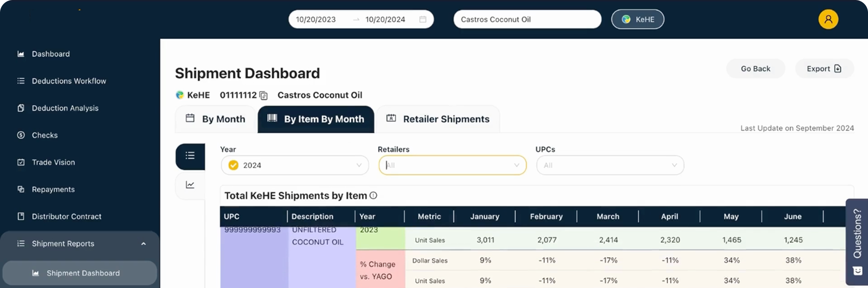Screen dimensions: 868x288
Task: Click January Unit Sales value 3,011
Action: point(485,240)
